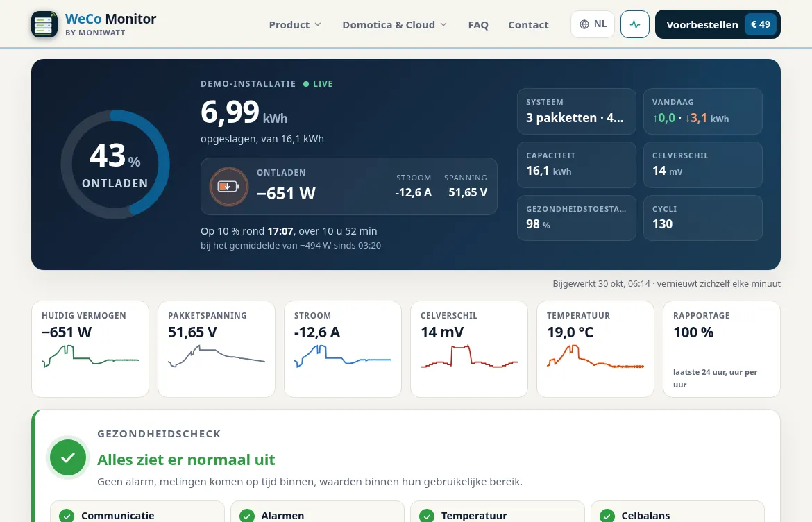Click the 17:07 estimated time text
Viewport: 812px width, 522px height.
point(280,231)
